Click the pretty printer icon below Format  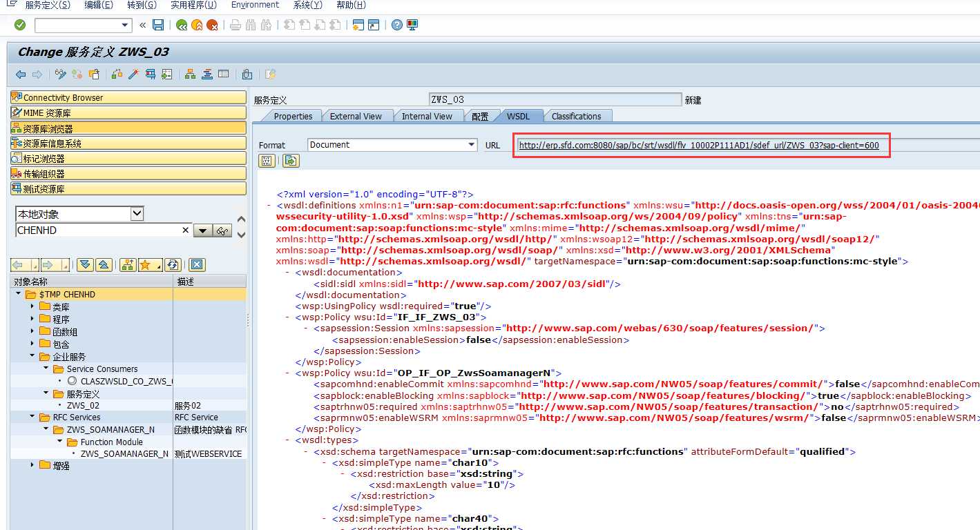coord(267,161)
